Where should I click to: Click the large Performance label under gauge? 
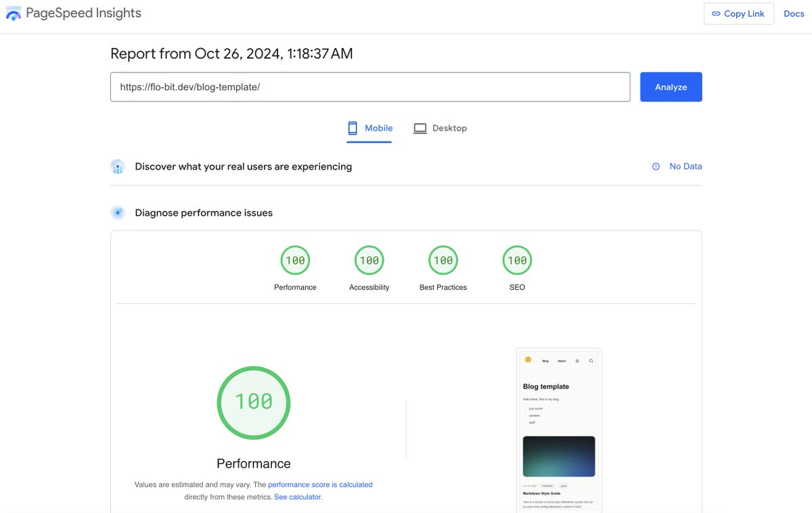click(254, 464)
